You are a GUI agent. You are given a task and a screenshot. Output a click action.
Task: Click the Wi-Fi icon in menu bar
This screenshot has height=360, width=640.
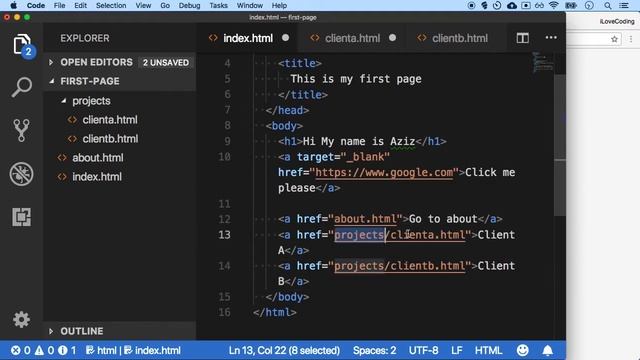coord(553,5)
